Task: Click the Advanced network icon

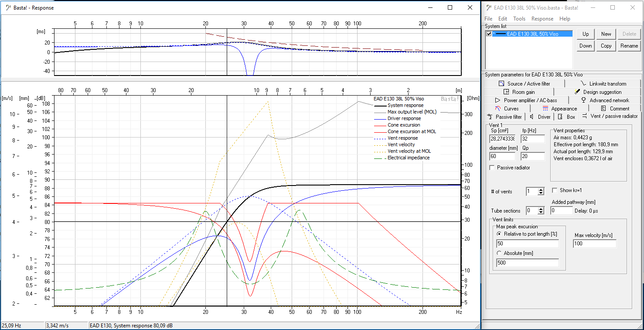Action: coord(584,100)
